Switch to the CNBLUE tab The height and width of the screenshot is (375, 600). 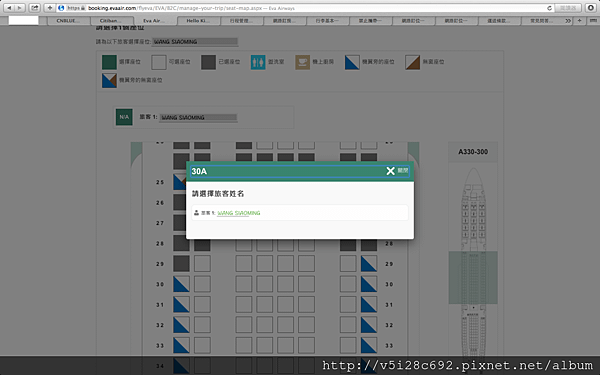coord(68,21)
